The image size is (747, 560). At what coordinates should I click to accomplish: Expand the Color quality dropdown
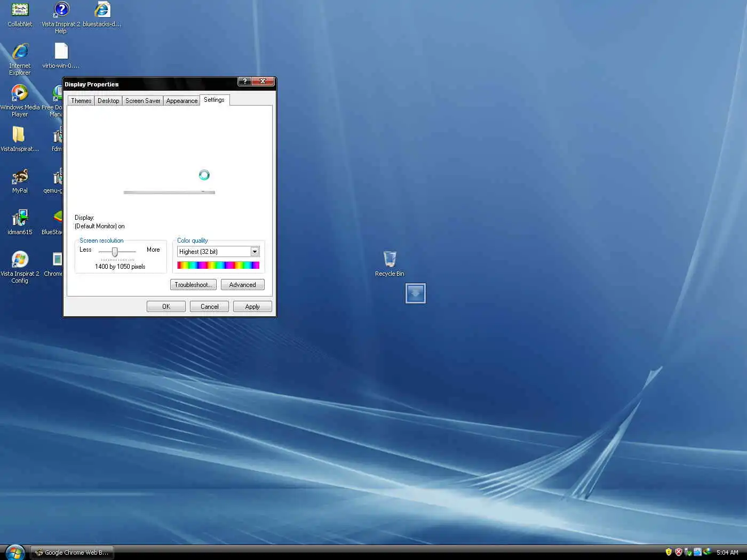(255, 252)
